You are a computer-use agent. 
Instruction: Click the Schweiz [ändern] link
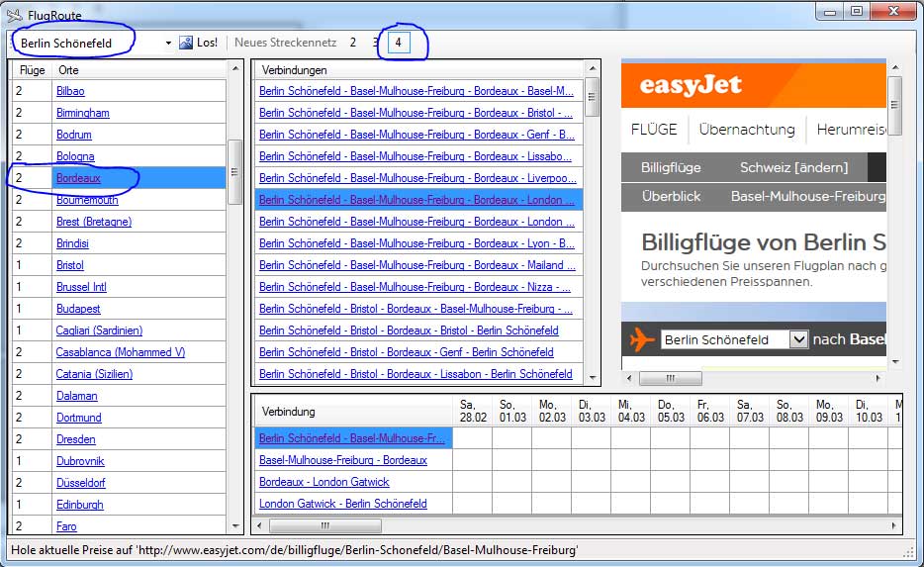(x=793, y=168)
